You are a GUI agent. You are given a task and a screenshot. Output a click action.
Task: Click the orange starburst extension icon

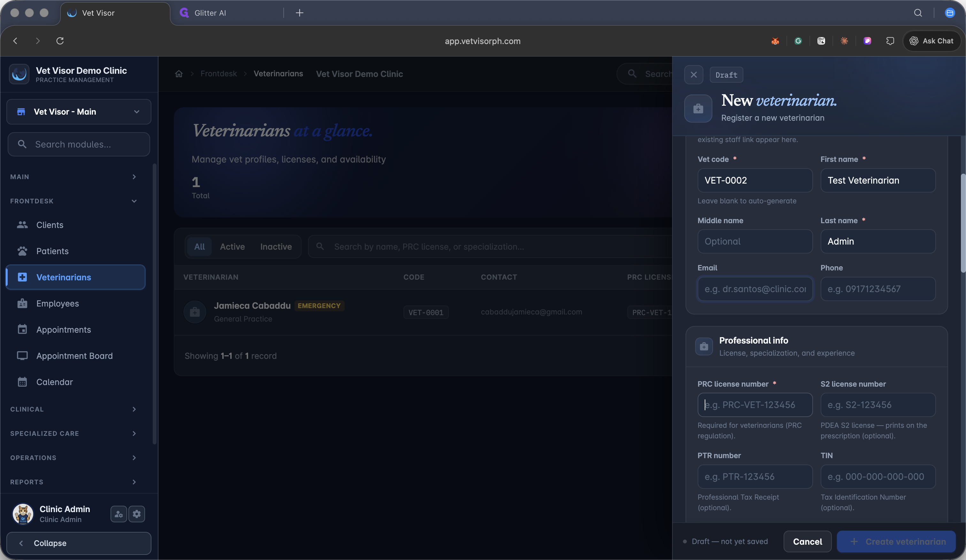[x=844, y=41]
